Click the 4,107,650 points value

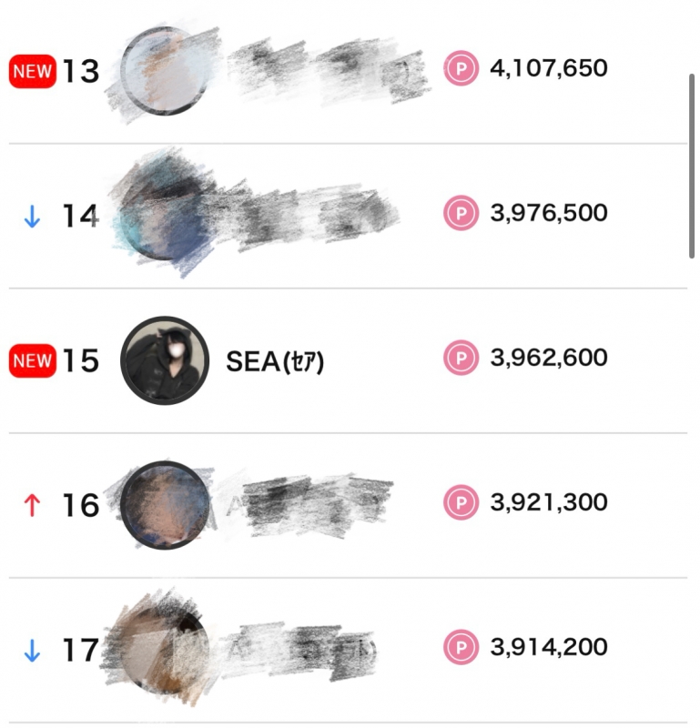[549, 68]
